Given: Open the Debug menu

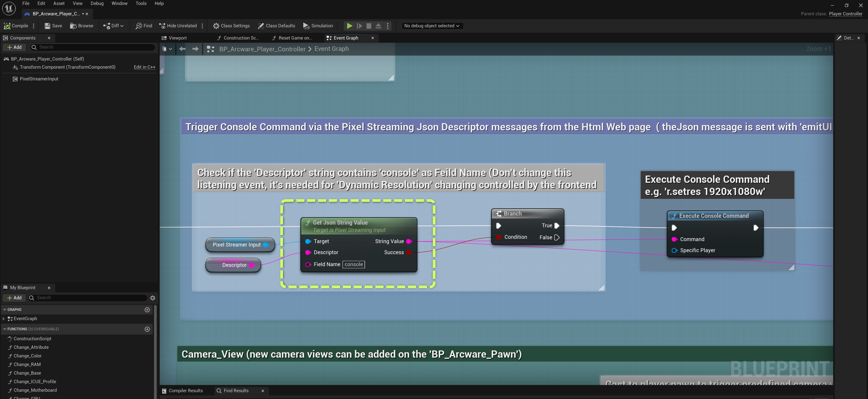Looking at the screenshot, I should (x=97, y=3).
